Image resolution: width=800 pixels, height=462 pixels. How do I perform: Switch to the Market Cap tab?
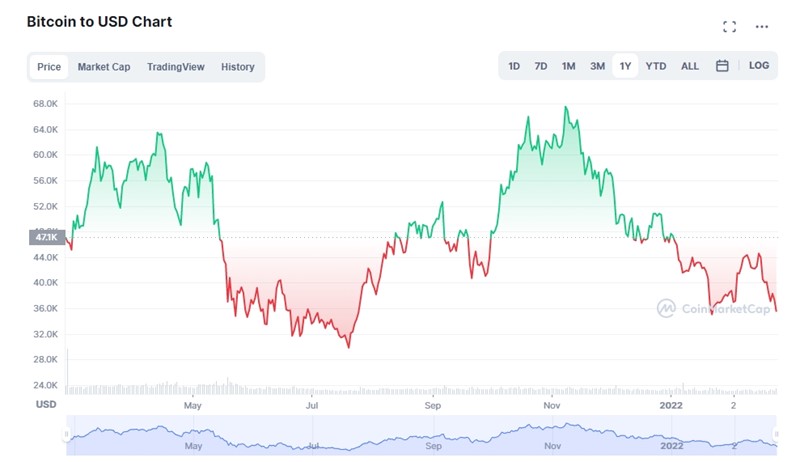coord(104,67)
